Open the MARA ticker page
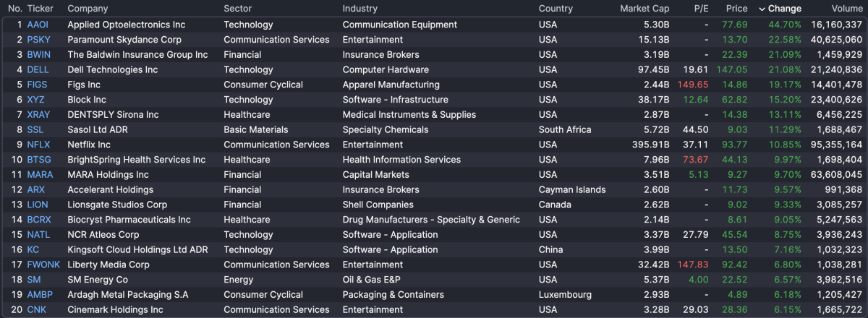Viewport: 868px width, 318px height. 40,175
